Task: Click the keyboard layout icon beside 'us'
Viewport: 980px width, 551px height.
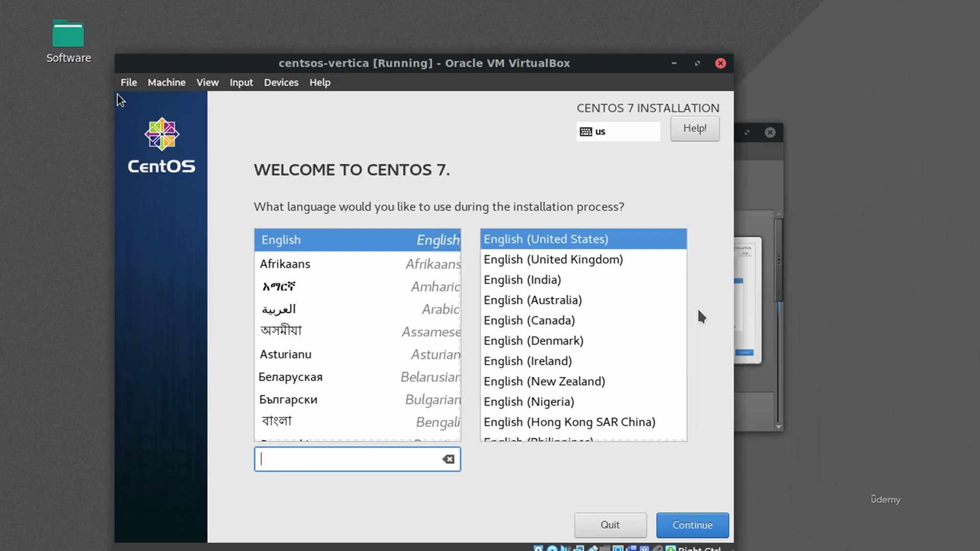Action: click(585, 132)
